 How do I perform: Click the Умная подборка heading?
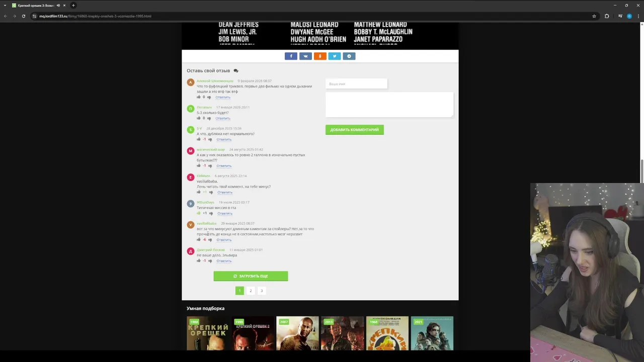coord(205,308)
